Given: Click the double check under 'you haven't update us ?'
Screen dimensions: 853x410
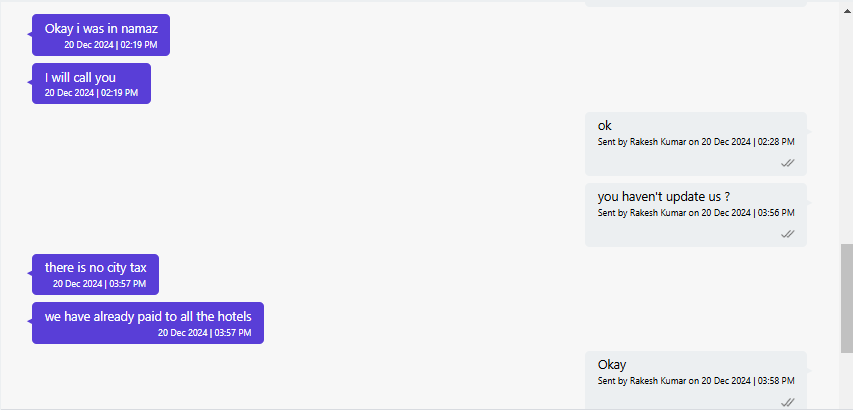Looking at the screenshot, I should (787, 234).
